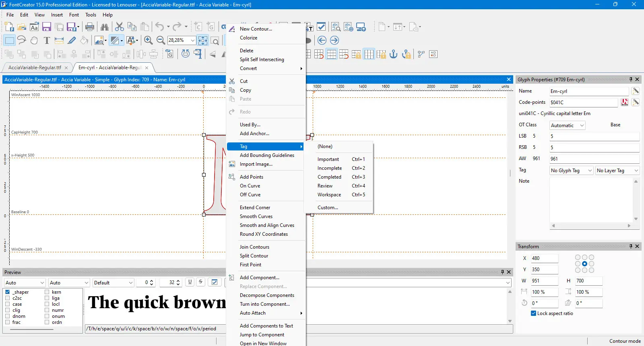Select the center transform origin radio button
This screenshot has width=644, height=346.
584,264
